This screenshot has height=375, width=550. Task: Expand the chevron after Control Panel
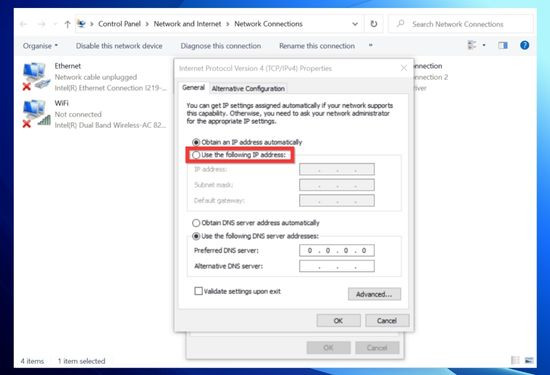[x=147, y=24]
